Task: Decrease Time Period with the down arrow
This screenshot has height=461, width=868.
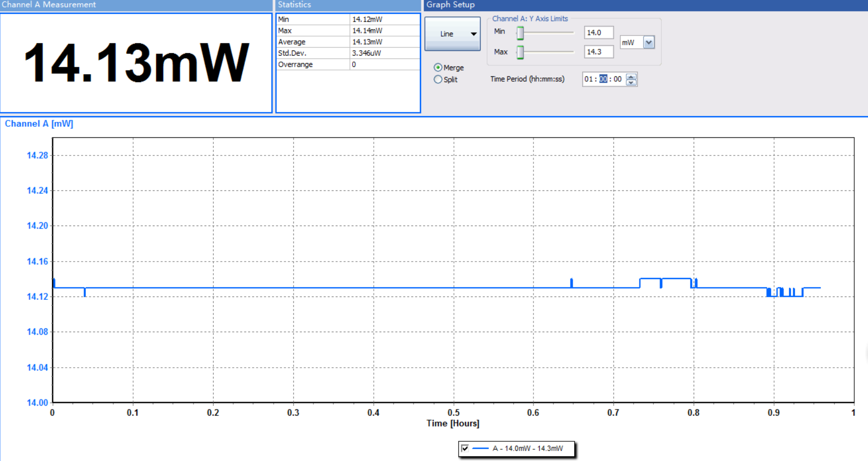Action: (x=631, y=82)
